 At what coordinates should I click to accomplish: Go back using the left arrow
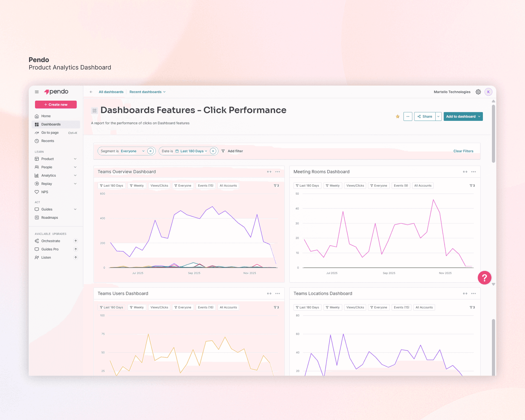pos(91,92)
